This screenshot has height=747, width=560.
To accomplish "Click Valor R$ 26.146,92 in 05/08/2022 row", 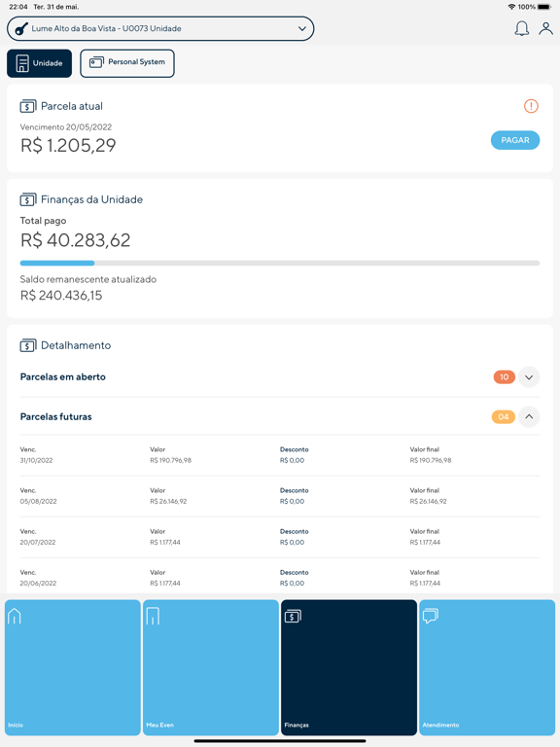I will (x=168, y=502).
